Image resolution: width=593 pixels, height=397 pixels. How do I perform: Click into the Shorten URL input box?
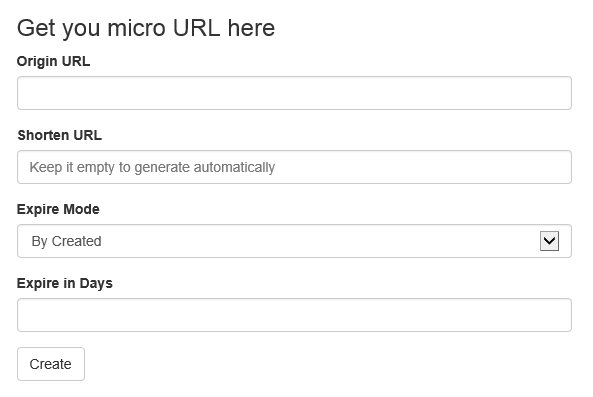(294, 167)
